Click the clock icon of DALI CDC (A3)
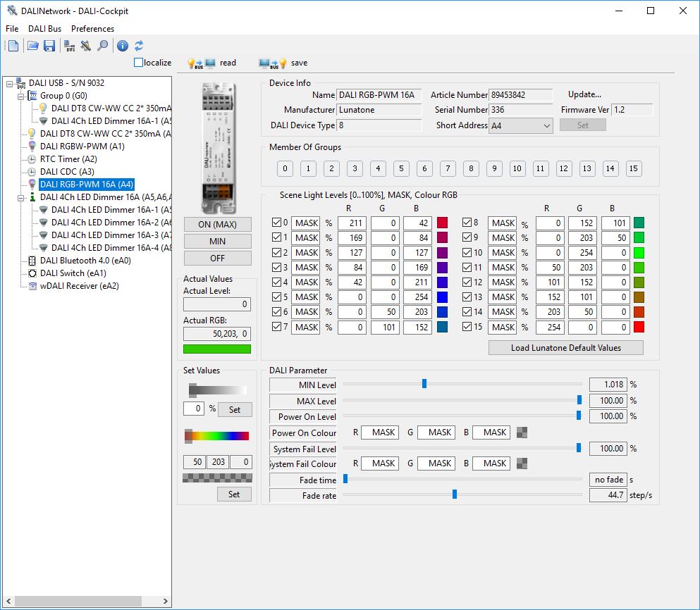The width and height of the screenshot is (700, 610). pos(32,172)
